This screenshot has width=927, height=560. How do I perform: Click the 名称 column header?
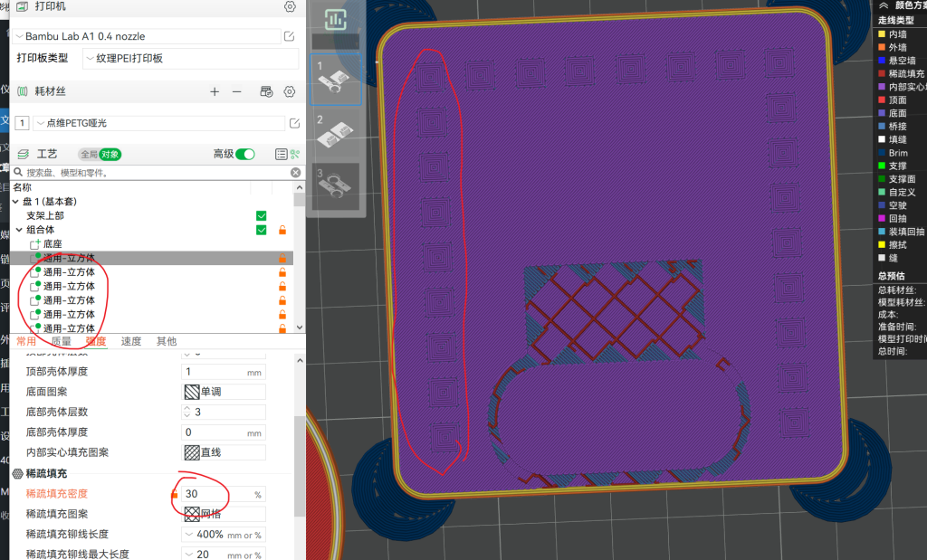pyautogui.click(x=23, y=187)
